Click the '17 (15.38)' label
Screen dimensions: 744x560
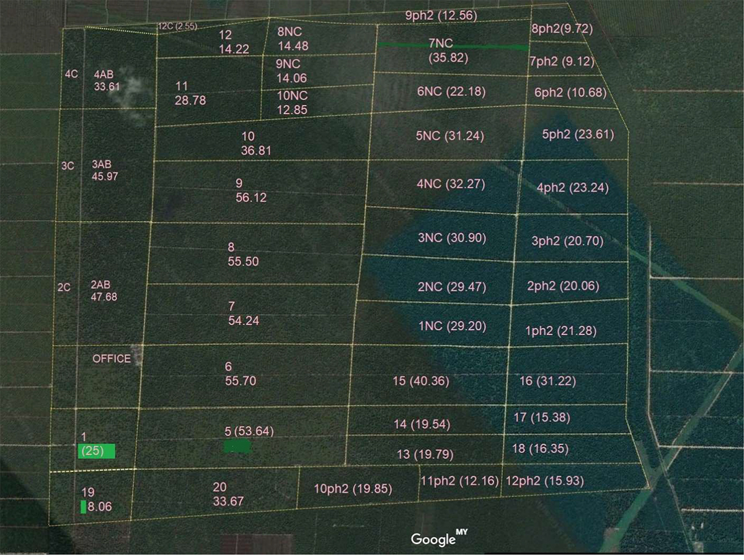coord(542,418)
